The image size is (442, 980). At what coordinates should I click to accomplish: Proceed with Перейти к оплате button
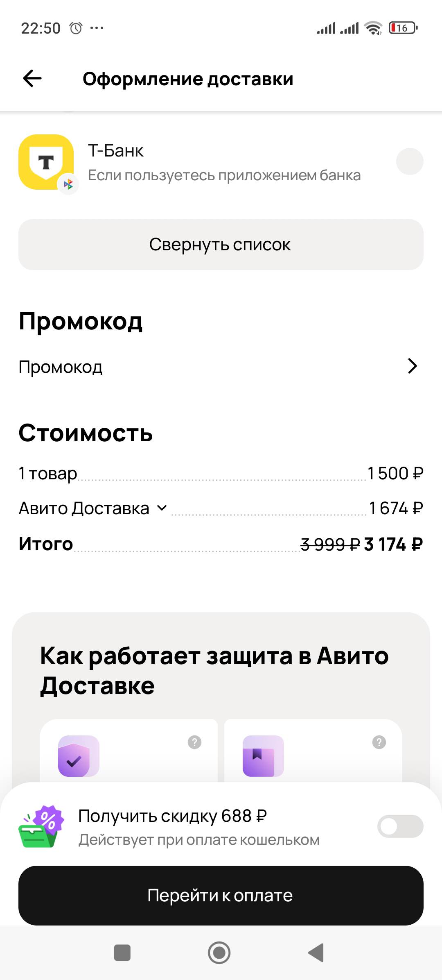pos(221,895)
